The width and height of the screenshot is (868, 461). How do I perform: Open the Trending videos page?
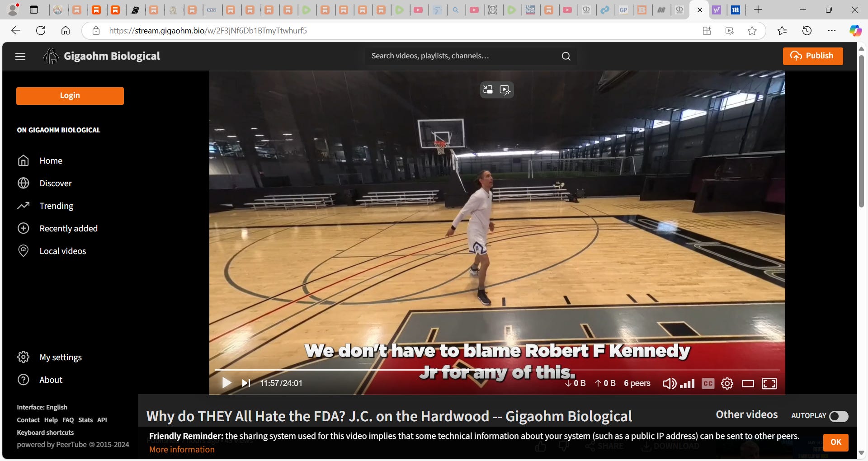56,206
